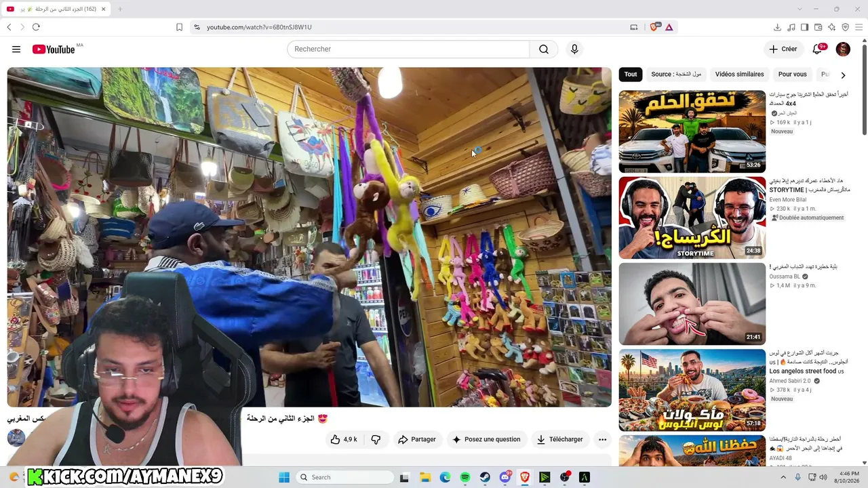
Task: Select the 'Vidéos similaires' chip
Action: pyautogui.click(x=739, y=75)
